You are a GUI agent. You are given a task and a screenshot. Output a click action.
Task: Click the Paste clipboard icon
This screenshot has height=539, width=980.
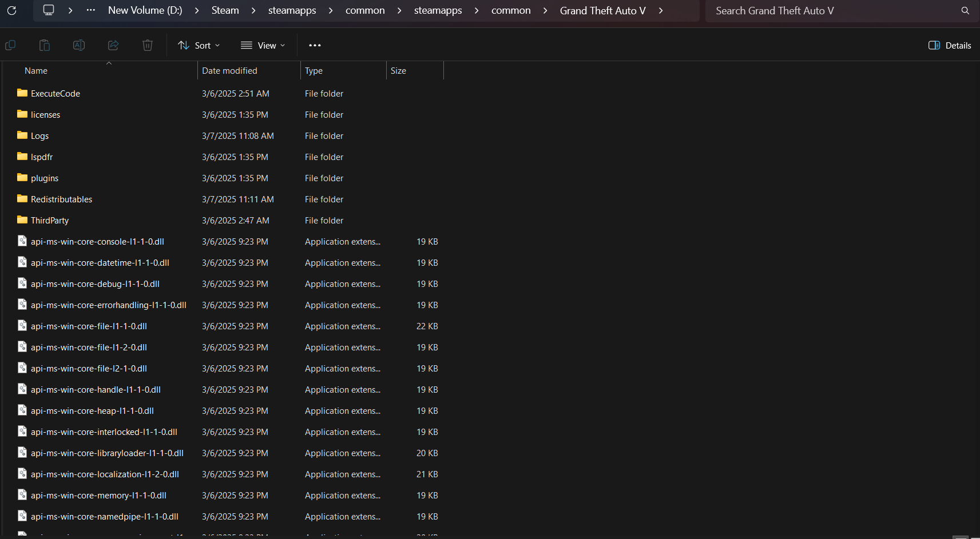pyautogui.click(x=45, y=45)
